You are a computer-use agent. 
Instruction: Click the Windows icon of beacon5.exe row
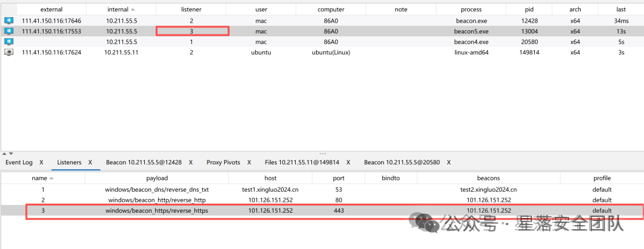(8, 31)
